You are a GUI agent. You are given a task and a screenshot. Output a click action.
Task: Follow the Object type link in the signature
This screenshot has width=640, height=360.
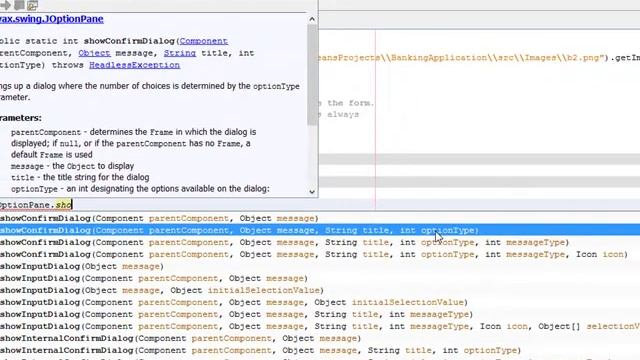(x=94, y=53)
